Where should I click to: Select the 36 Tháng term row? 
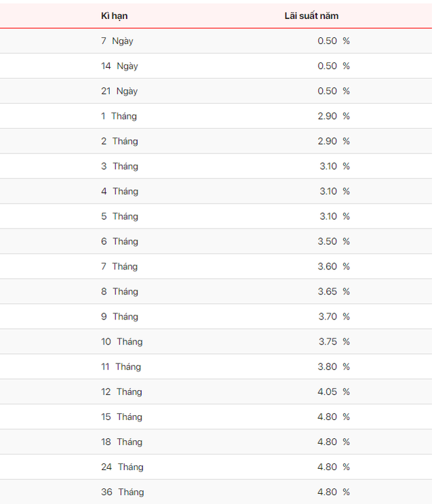pyautogui.click(x=216, y=492)
